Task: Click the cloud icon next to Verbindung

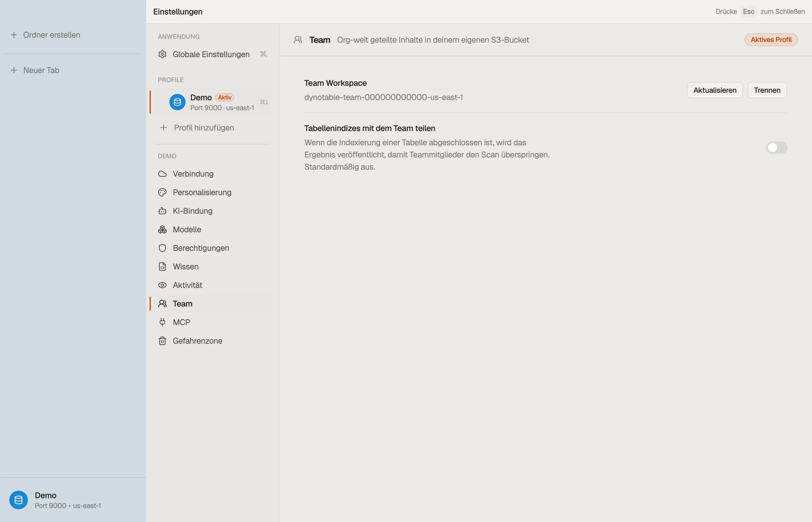Action: [x=162, y=174]
